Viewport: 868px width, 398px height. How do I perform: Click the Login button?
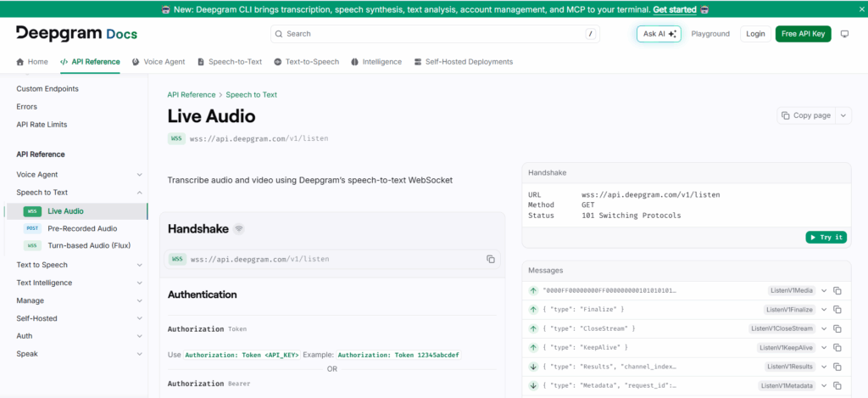coord(755,34)
